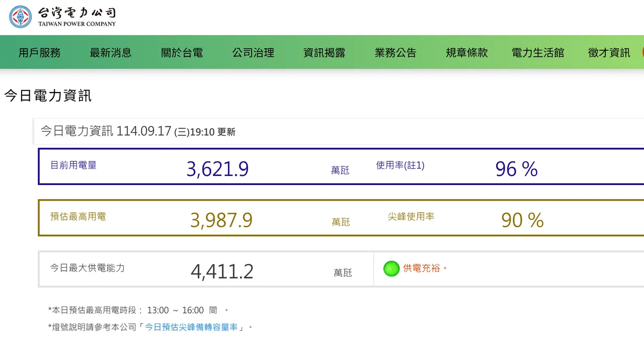Open the 今日預估尖峰備轉容量率 link
Screen dimensions: 644x339
pos(191,327)
